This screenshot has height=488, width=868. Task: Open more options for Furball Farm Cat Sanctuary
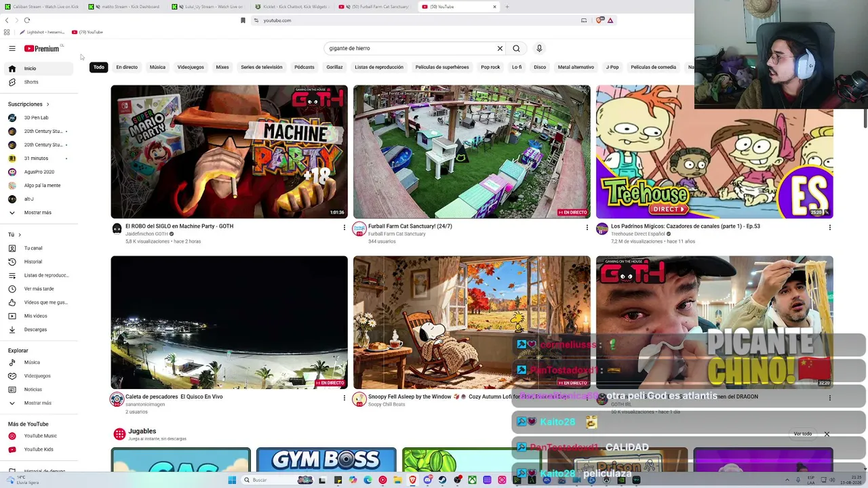(x=587, y=228)
